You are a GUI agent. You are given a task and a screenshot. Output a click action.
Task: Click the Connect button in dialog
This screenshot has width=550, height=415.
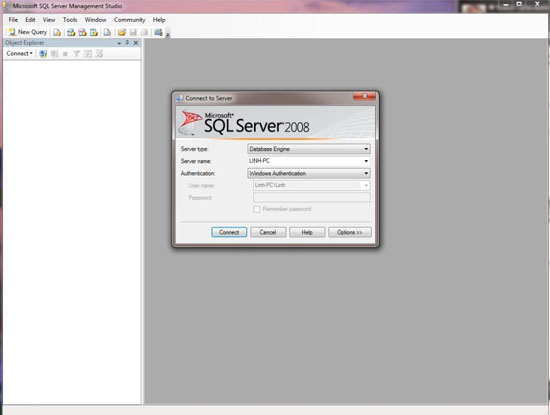point(229,232)
